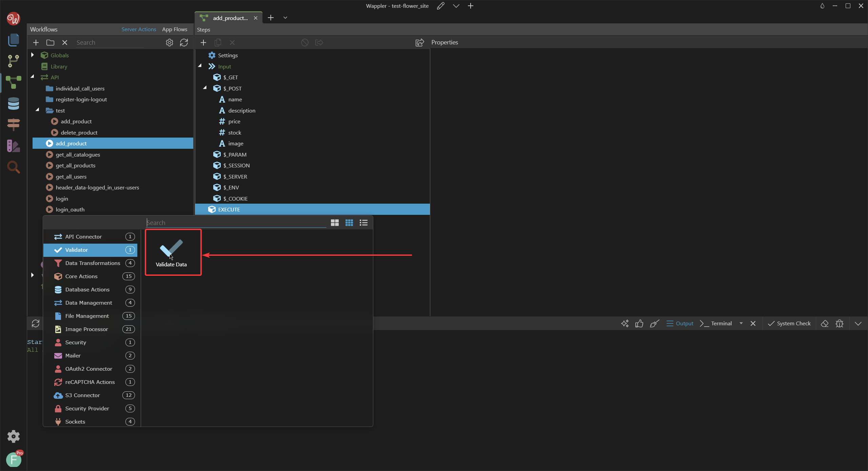Close the terminal with X button
Viewport: 868px width, 471px height.
tap(753, 324)
